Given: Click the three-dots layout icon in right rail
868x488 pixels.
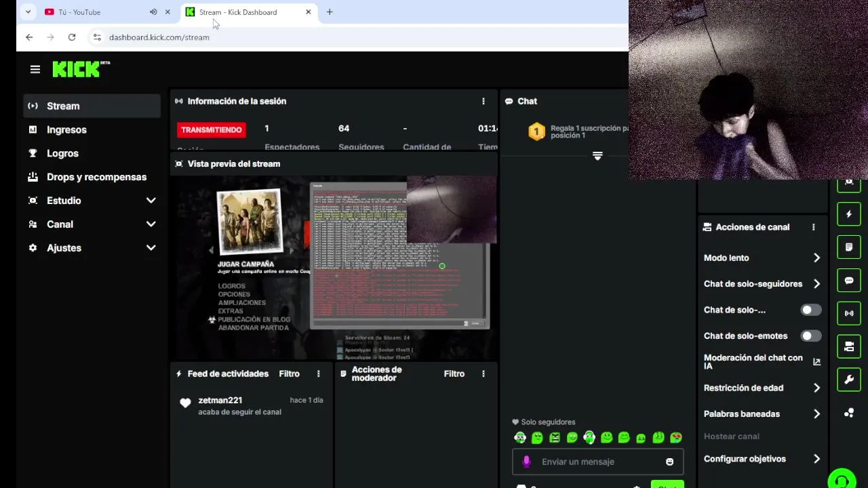Looking at the screenshot, I should point(849,413).
